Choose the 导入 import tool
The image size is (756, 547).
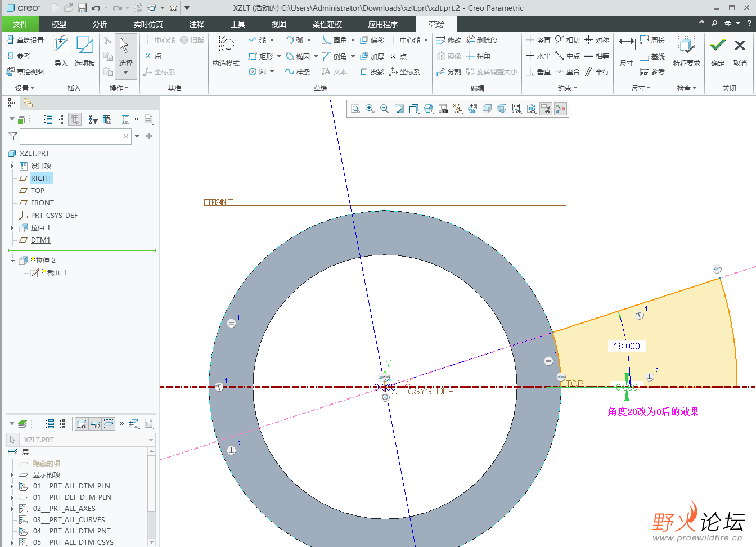point(61,52)
